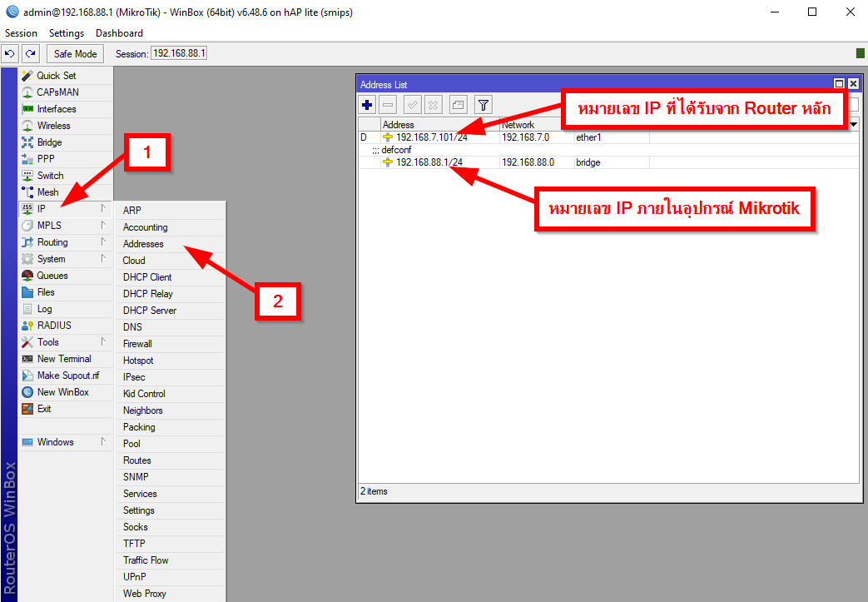Screen dimensions: 868x602
Task: Expand the Tools submenu
Action: click(65, 341)
